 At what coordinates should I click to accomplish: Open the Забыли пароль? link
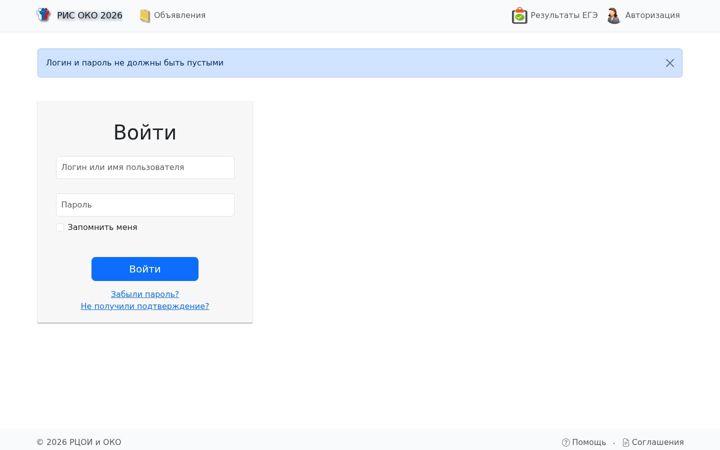145,294
